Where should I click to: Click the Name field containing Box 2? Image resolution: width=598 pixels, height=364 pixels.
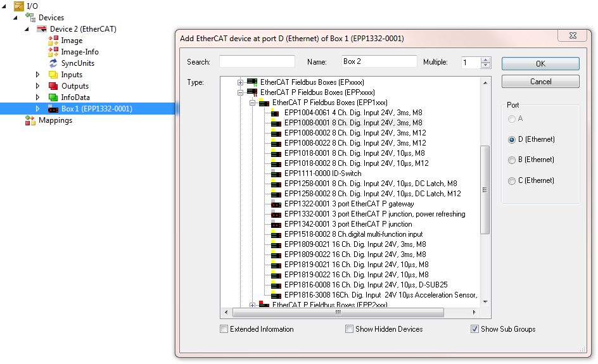point(379,62)
